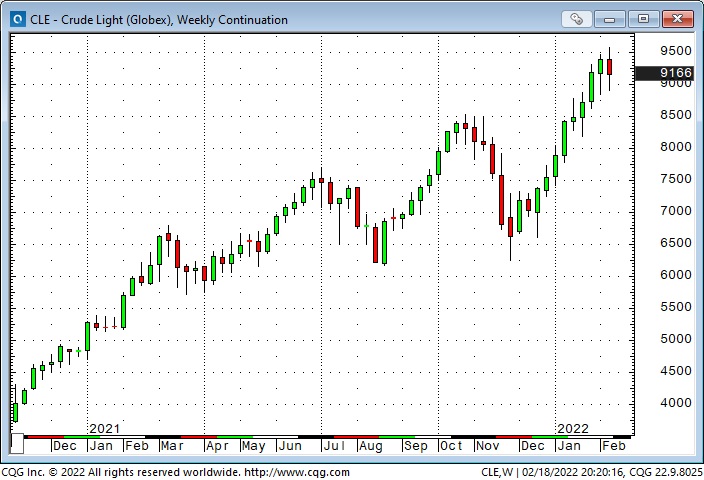Image resolution: width=704 pixels, height=480 pixels.
Task: Click the 4500 price axis label
Action: [676, 371]
